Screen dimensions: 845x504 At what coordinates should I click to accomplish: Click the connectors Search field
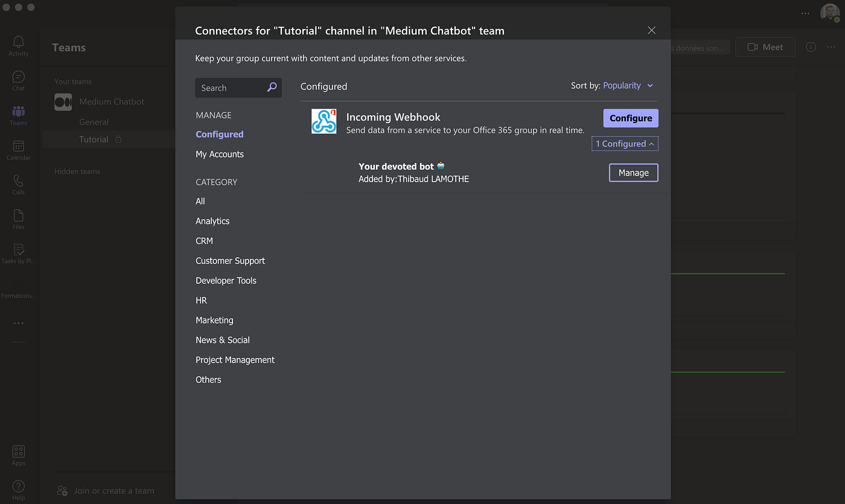[238, 88]
